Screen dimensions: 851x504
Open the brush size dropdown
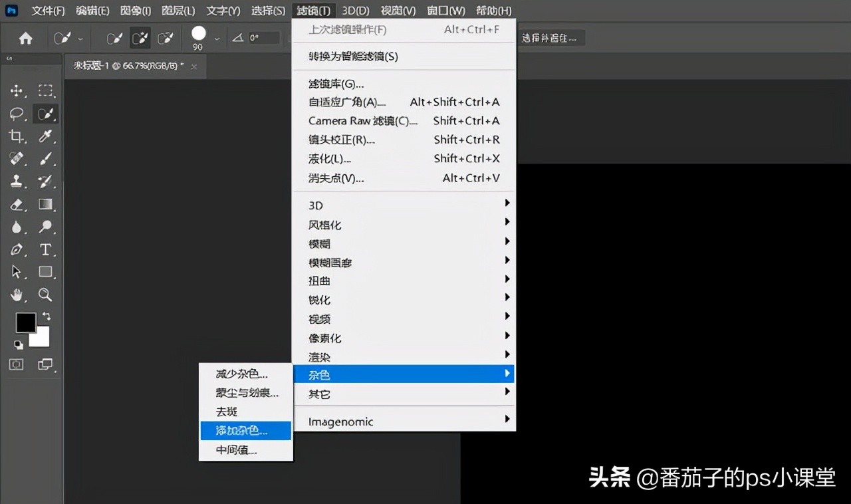click(216, 38)
